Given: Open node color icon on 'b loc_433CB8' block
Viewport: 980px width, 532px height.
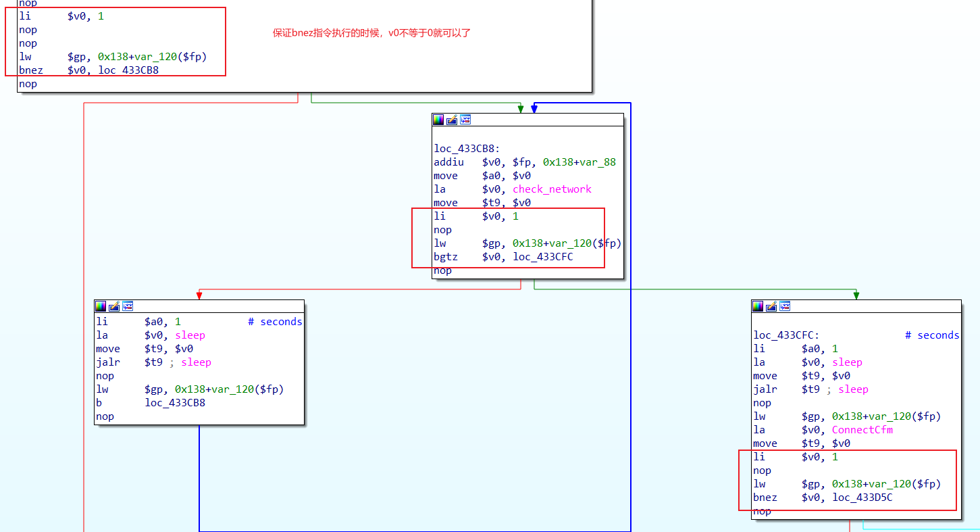Looking at the screenshot, I should pos(101,306).
